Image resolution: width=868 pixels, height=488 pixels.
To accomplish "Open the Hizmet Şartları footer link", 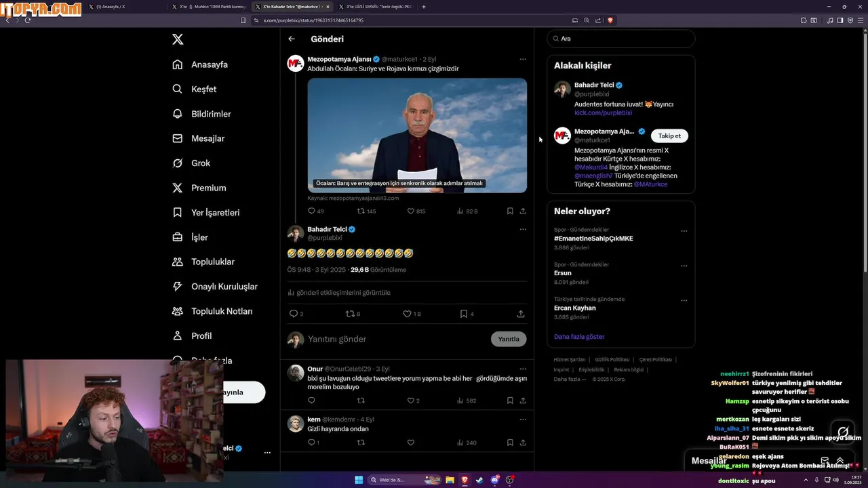I will click(x=570, y=360).
